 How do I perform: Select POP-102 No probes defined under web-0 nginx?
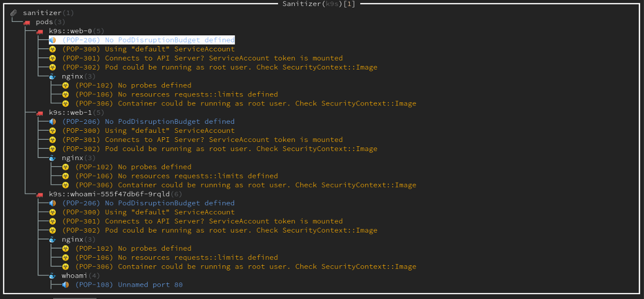[x=133, y=85]
